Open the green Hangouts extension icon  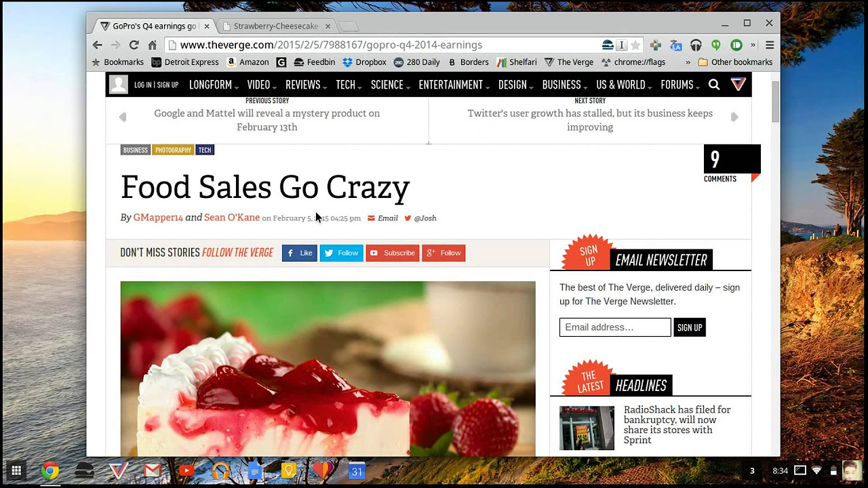(716, 45)
